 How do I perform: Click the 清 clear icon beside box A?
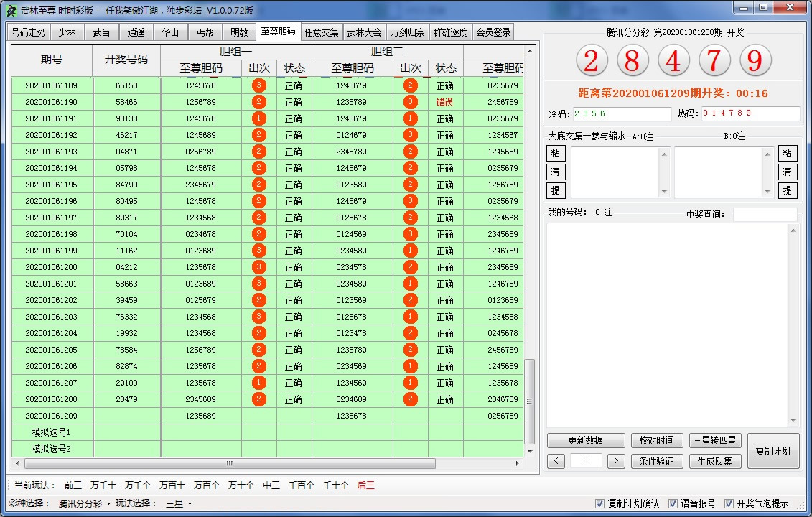coord(556,172)
